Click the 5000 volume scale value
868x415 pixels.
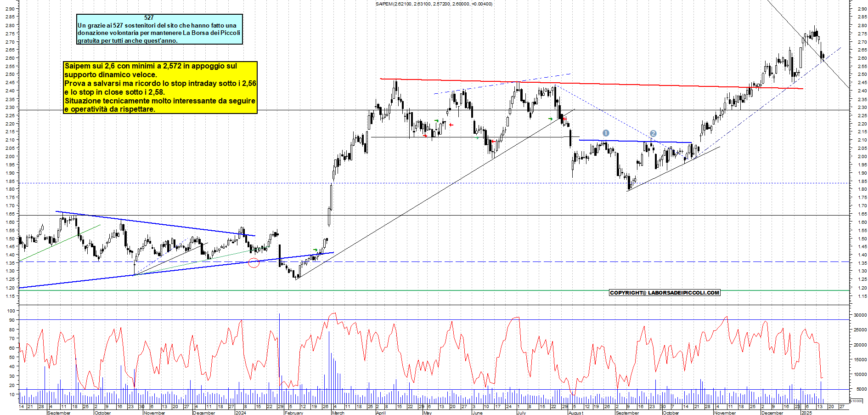pyautogui.click(x=861, y=389)
